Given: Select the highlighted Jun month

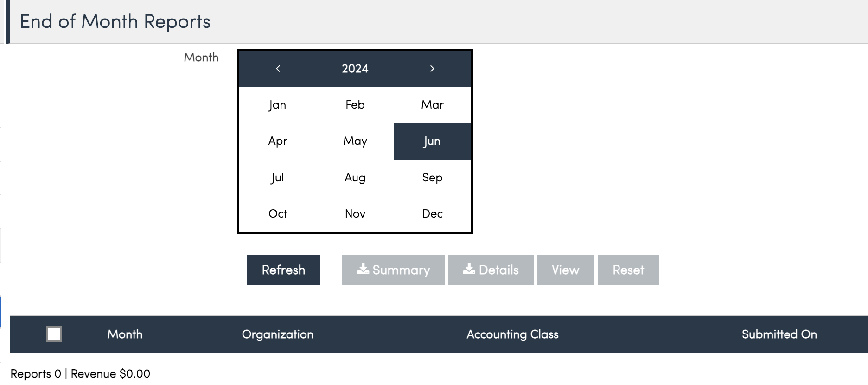Looking at the screenshot, I should [433, 141].
